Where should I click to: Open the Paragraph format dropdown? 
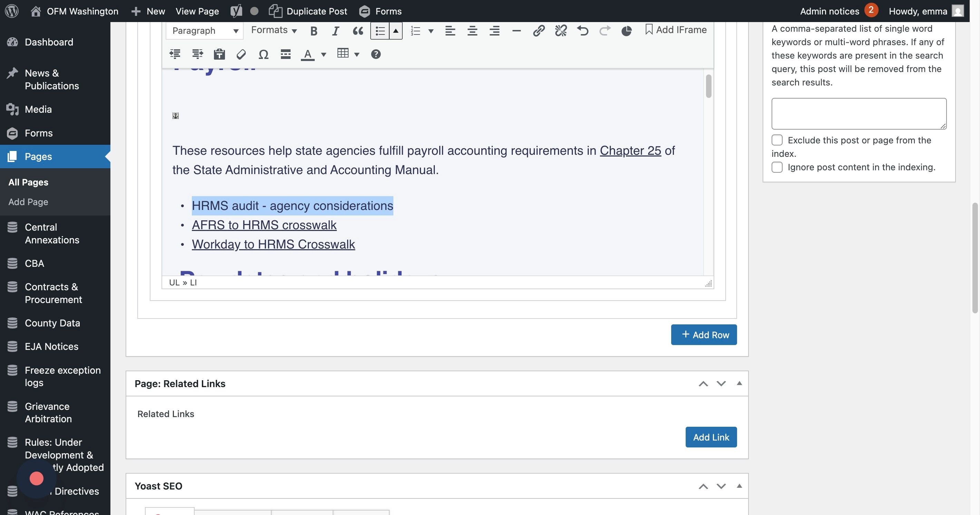(x=204, y=31)
